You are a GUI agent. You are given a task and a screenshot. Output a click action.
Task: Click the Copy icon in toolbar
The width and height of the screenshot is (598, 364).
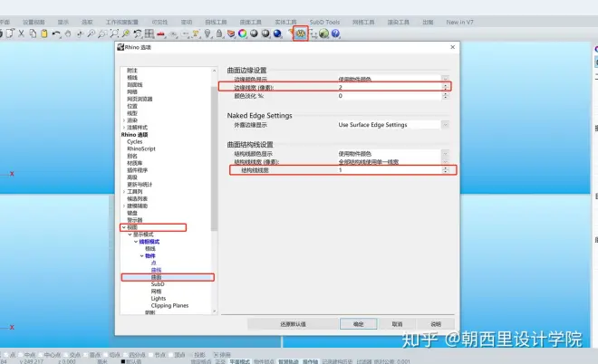pos(33,34)
